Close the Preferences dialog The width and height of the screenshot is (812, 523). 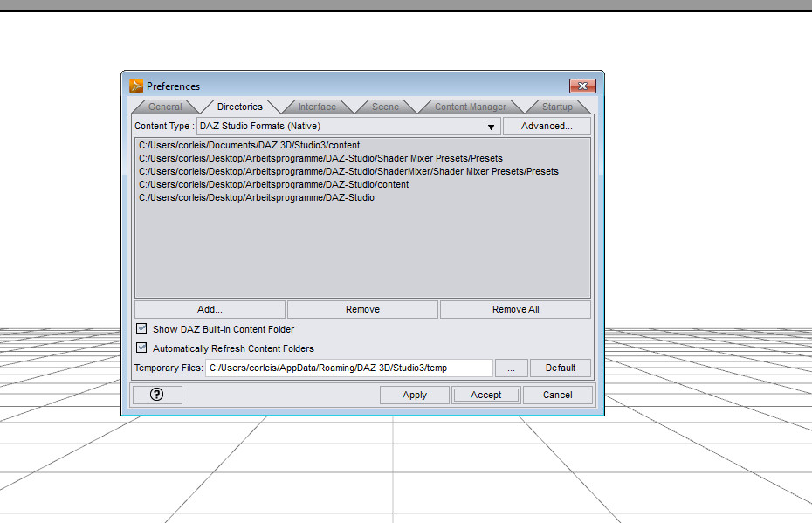[x=582, y=86]
